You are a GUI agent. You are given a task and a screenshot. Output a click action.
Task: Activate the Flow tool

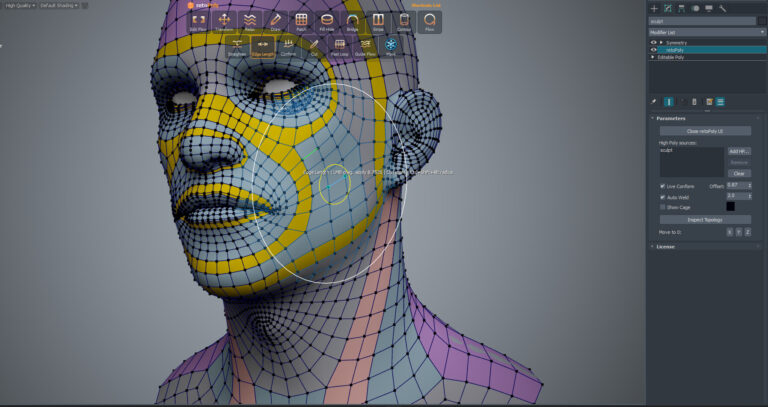click(430, 22)
